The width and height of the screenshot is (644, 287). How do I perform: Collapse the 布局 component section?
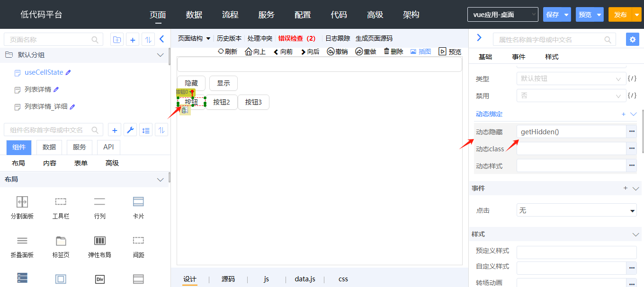[160, 180]
